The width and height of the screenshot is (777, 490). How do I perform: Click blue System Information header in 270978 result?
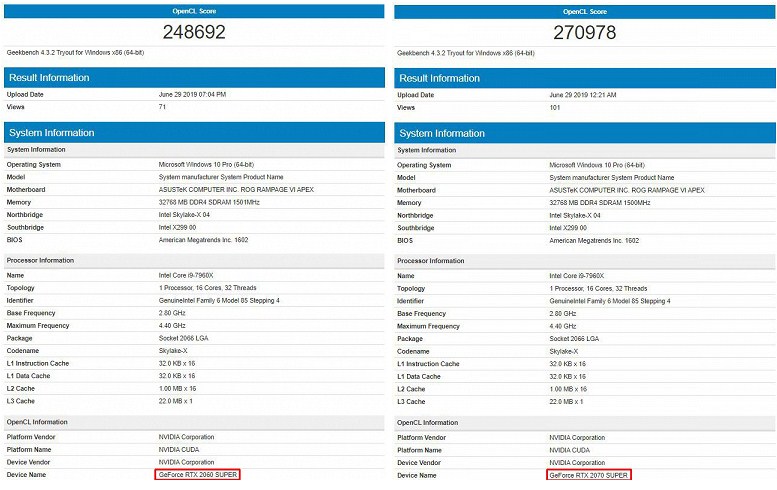coord(585,133)
